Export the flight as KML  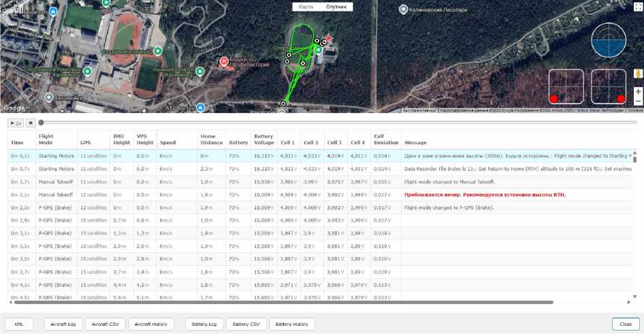(x=19, y=324)
